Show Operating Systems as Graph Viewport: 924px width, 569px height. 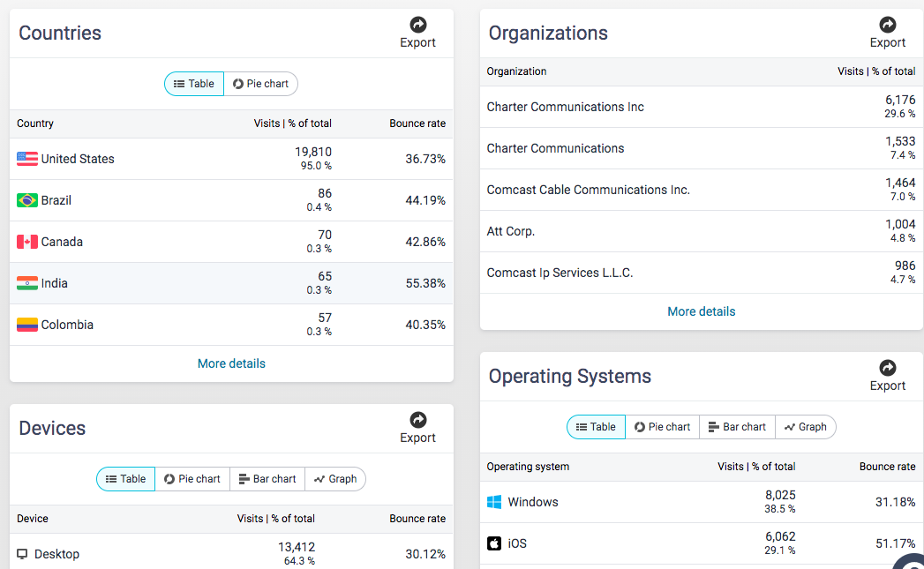click(x=805, y=427)
